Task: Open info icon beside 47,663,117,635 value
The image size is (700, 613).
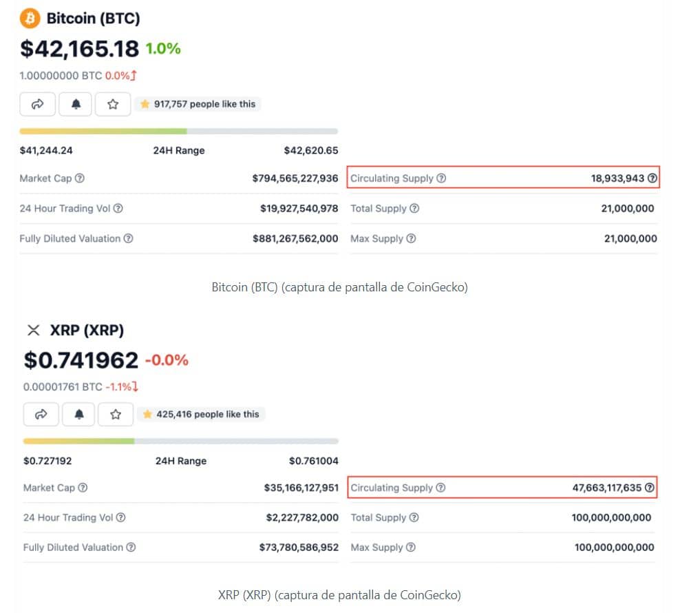Action: pyautogui.click(x=650, y=488)
